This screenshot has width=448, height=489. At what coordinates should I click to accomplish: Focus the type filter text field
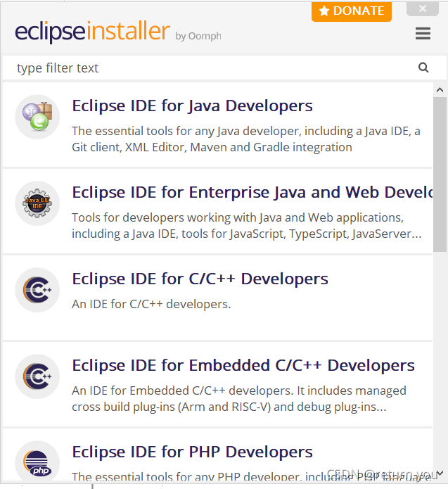[x=224, y=68]
